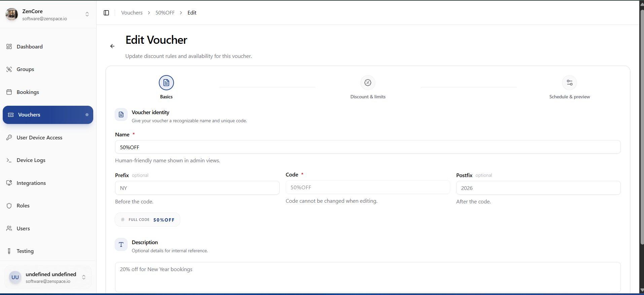Click the Roles shield icon
Screen dimensions: 644x295
click(9, 206)
